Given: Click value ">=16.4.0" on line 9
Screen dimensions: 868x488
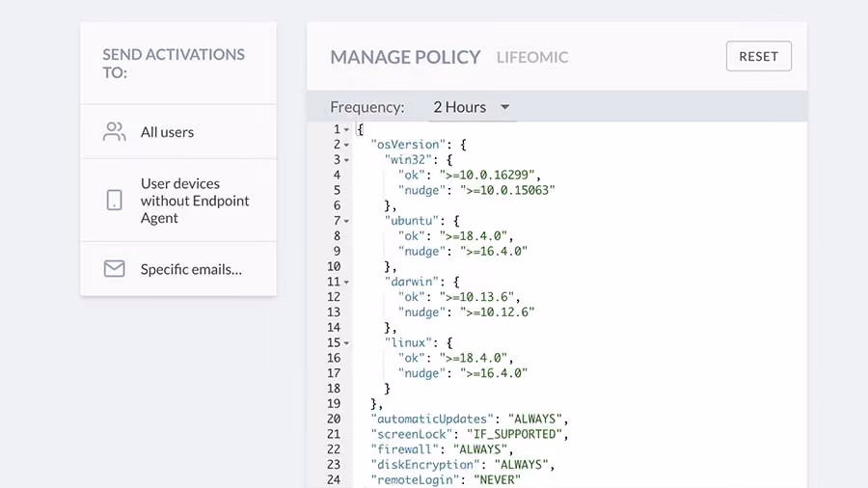Looking at the screenshot, I should click(x=494, y=251).
